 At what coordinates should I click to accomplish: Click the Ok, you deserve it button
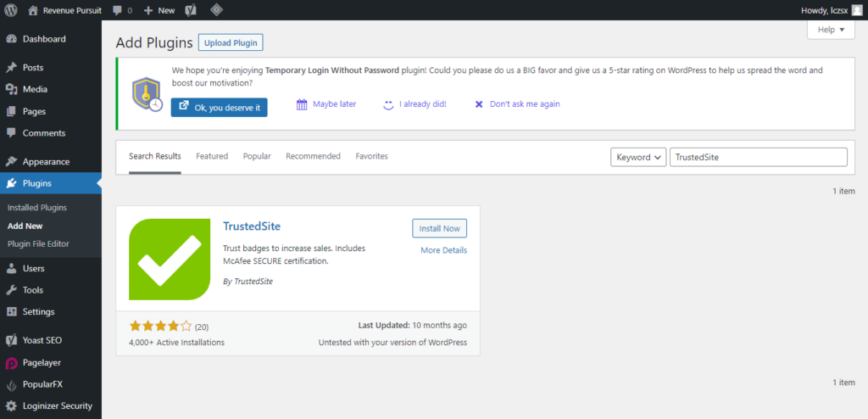(220, 108)
